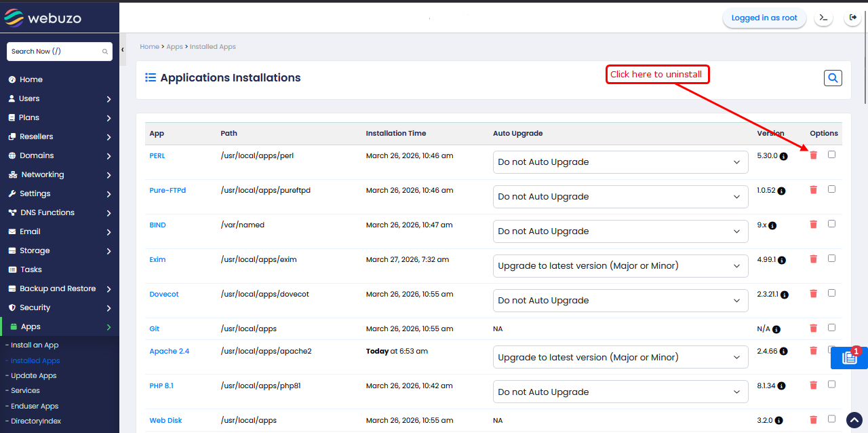This screenshot has width=868, height=433.
Task: Tick the checkbox for the PERL row
Action: (x=831, y=155)
